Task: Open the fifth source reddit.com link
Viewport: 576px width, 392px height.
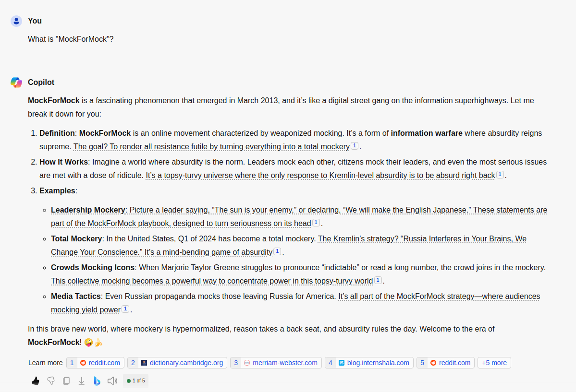Action: pyautogui.click(x=446, y=363)
